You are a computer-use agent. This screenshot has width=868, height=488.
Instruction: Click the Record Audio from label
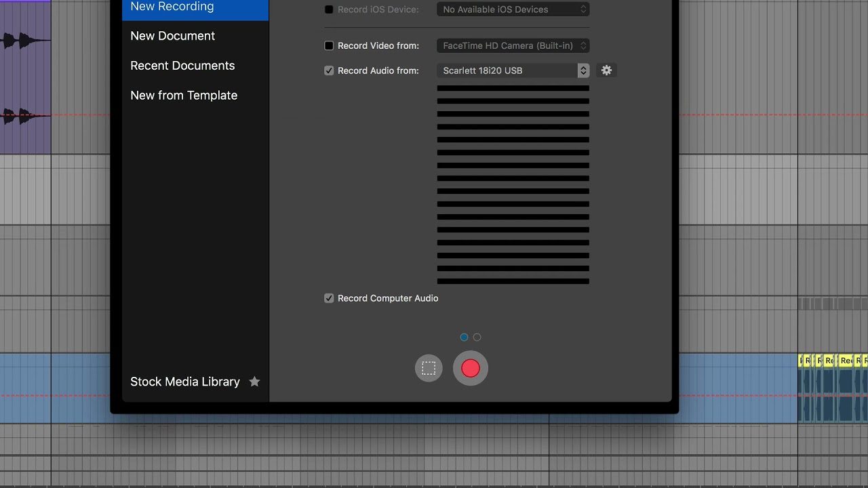pyautogui.click(x=378, y=70)
